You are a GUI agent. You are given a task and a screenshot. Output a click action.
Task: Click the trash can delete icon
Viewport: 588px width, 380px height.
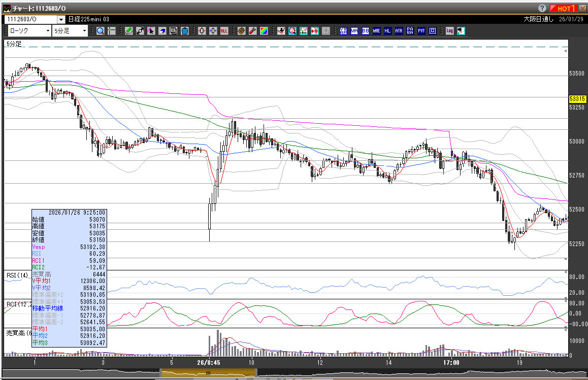pyautogui.click(x=185, y=31)
